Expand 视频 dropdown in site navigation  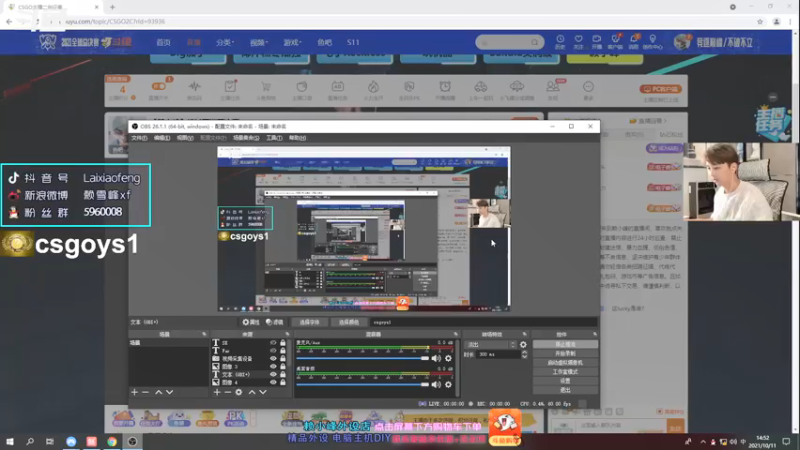tap(259, 42)
